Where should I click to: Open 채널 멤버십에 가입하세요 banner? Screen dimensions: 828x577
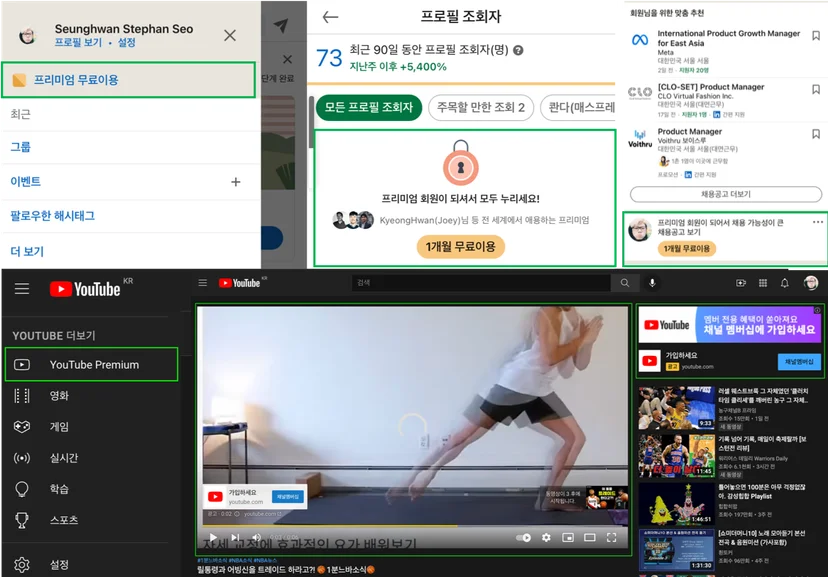pyautogui.click(x=731, y=325)
